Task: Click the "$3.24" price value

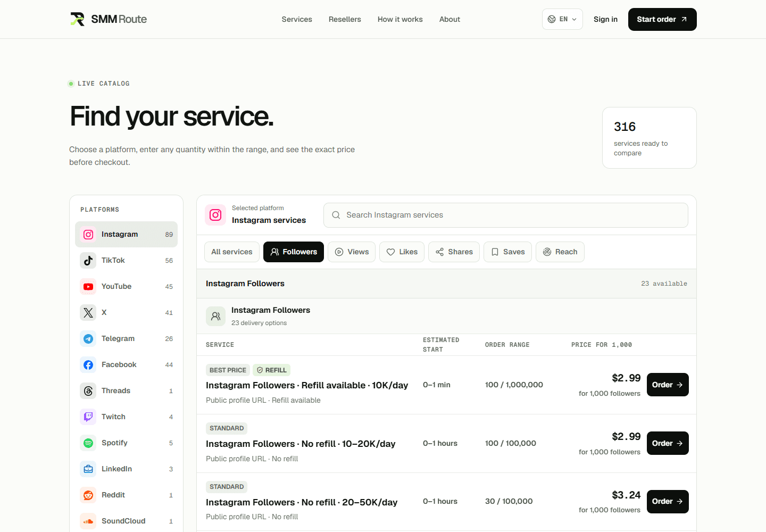Action: (626, 495)
